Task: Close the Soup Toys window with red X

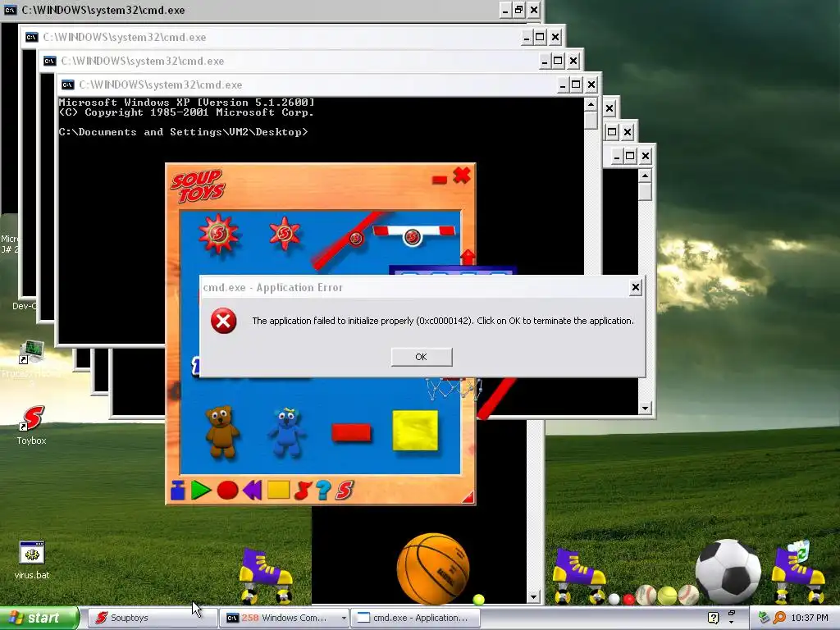Action: 461,176
